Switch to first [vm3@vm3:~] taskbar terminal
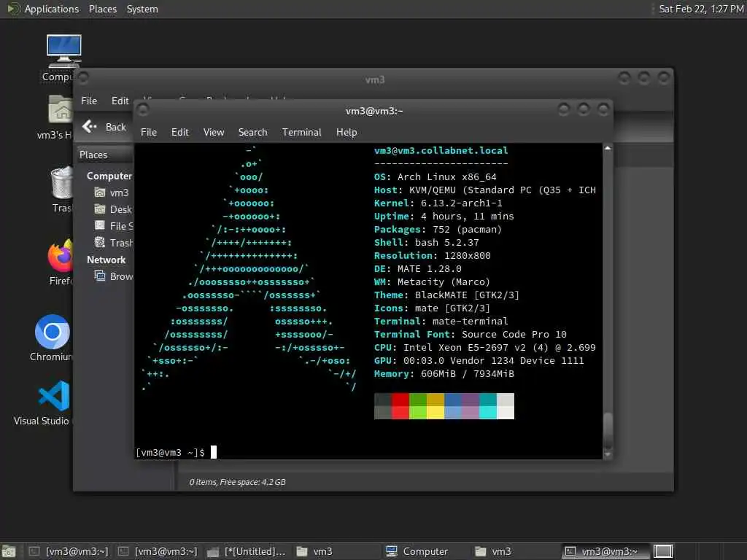Image resolution: width=747 pixels, height=560 pixels. point(68,551)
